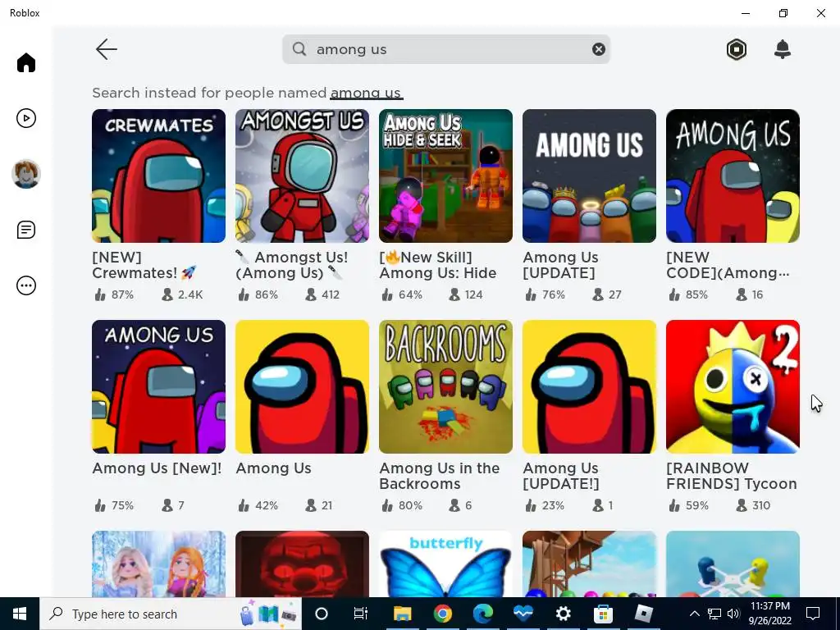Viewport: 840px width, 630px height.
Task: Open Among Us [New]! thumbnail
Action: (158, 387)
